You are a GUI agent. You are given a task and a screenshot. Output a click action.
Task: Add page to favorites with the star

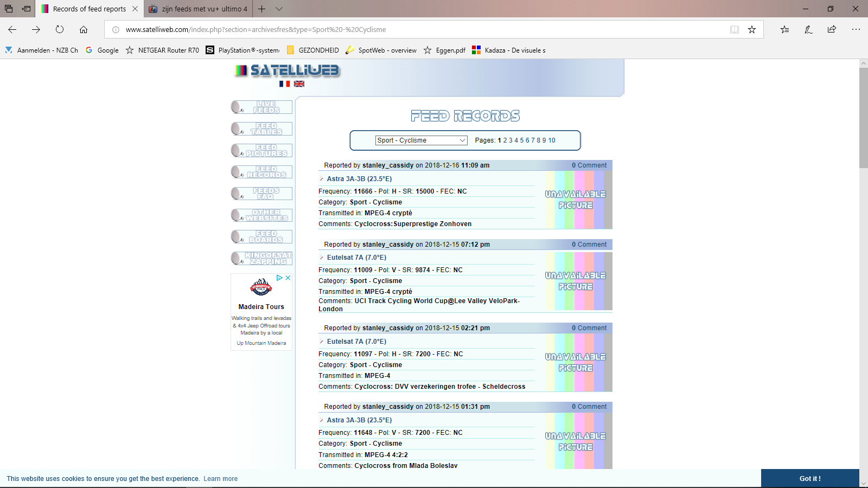752,30
